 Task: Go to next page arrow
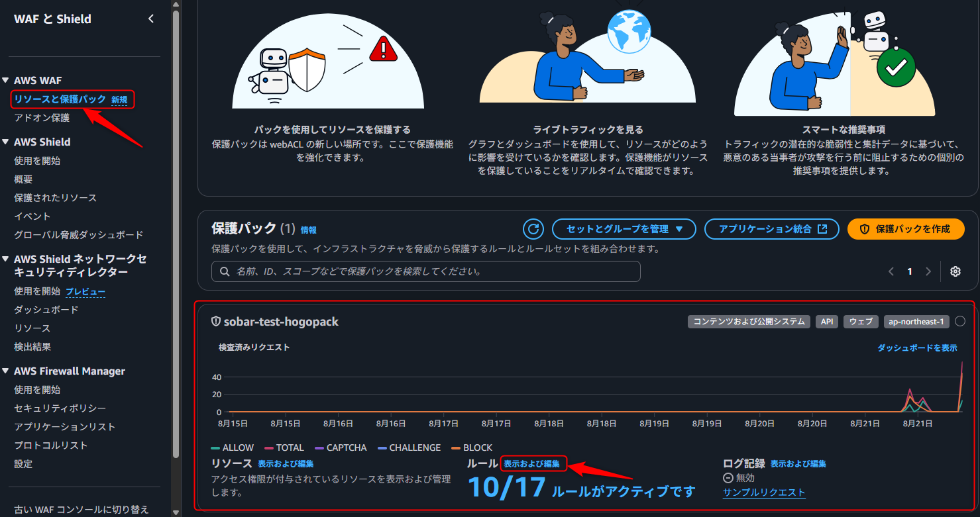coord(928,271)
